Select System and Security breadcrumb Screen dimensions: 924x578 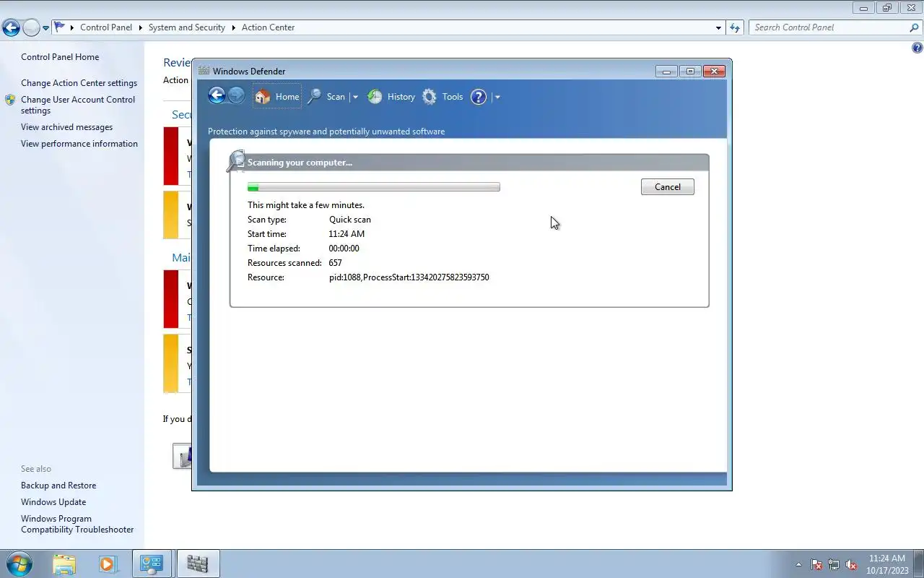pyautogui.click(x=187, y=27)
